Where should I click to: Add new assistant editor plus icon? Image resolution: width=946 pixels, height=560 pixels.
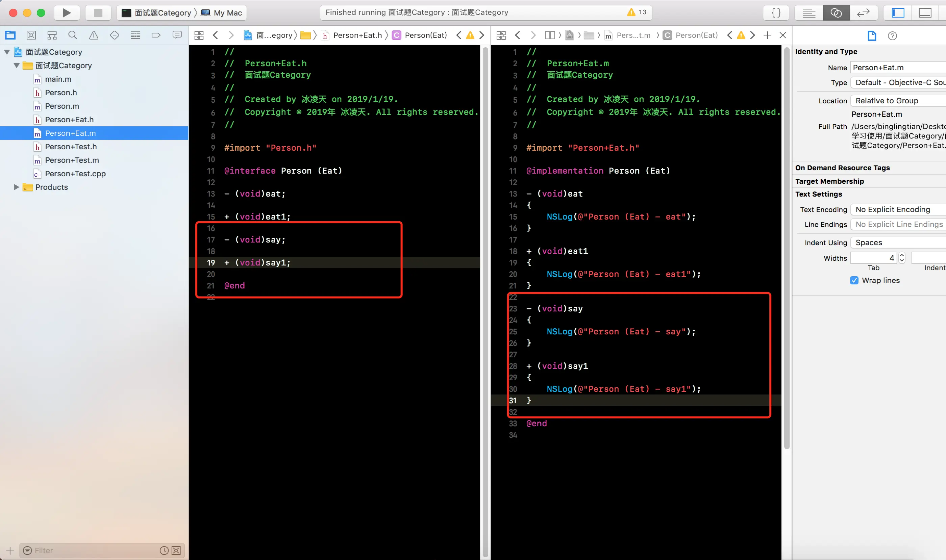(767, 35)
